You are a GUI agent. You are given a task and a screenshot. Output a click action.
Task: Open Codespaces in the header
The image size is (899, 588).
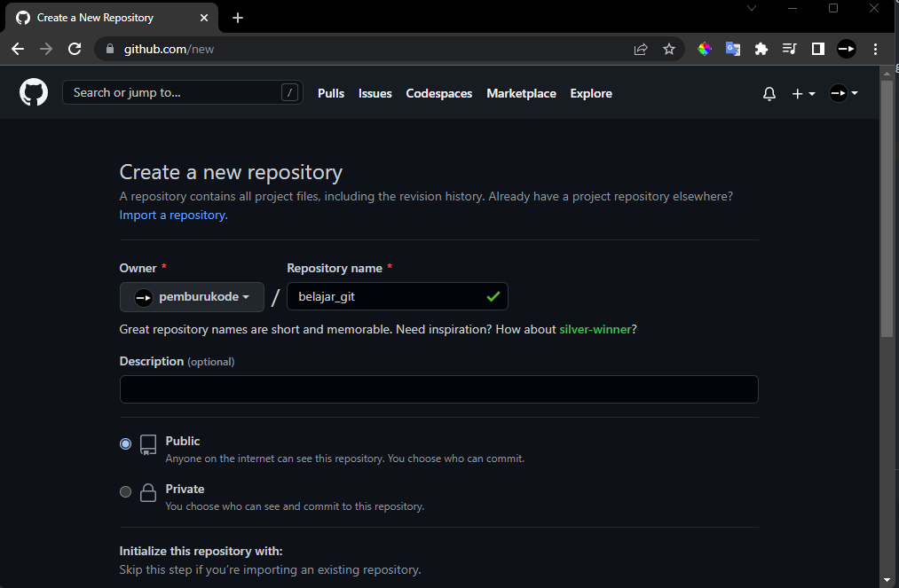coord(439,93)
